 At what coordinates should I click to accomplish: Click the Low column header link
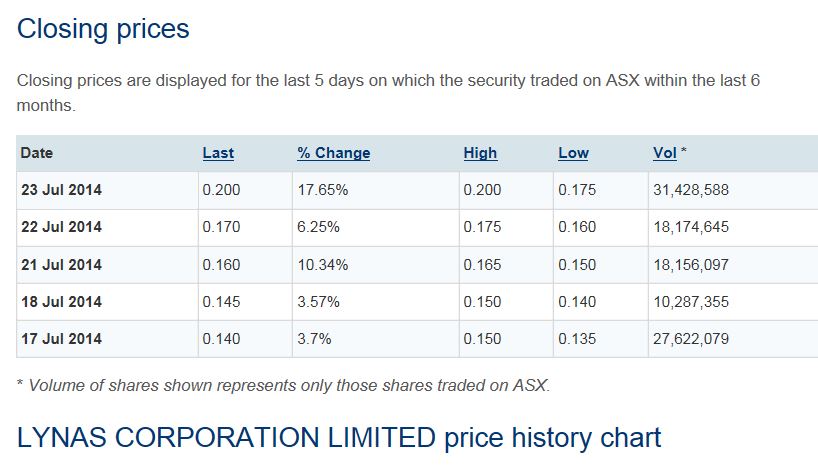(573, 153)
